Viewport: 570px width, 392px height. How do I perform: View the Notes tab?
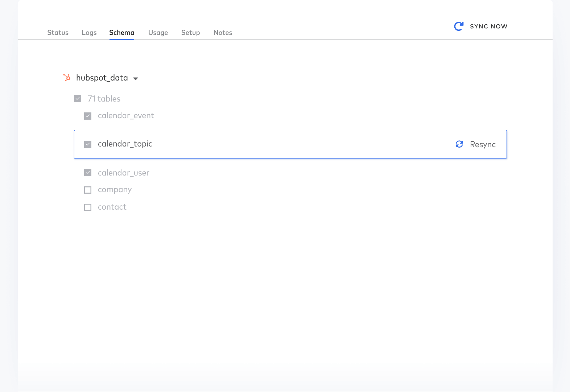223,33
